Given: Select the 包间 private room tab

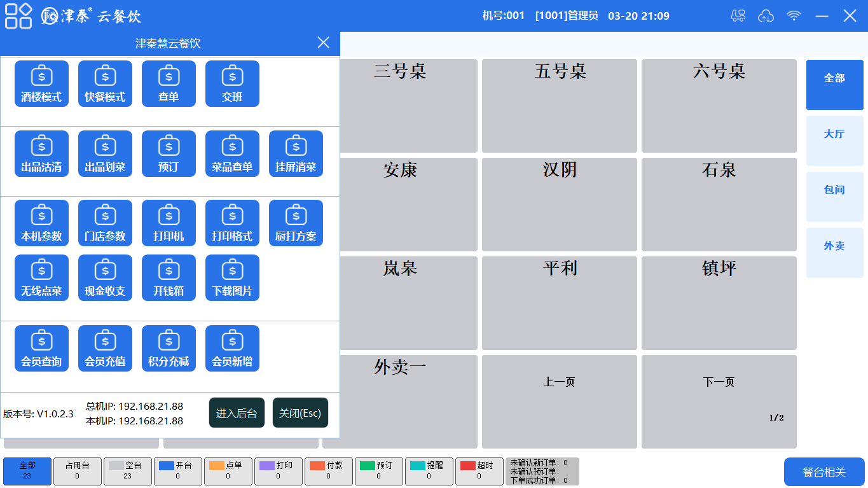Looking at the screenshot, I should coord(834,197).
